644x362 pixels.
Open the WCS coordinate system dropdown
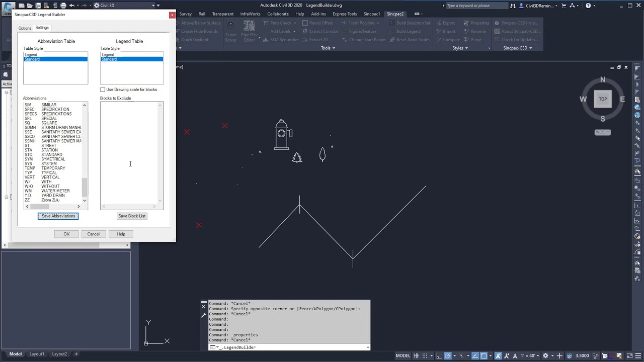[x=602, y=132]
